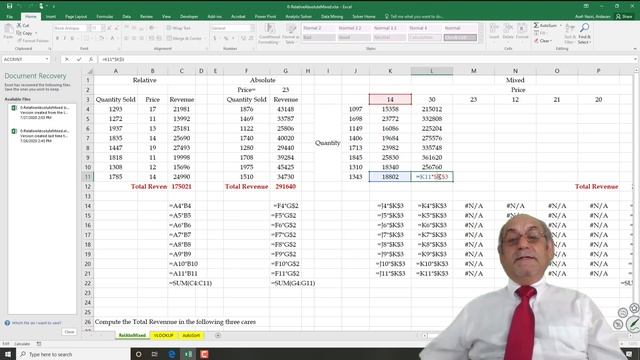The image size is (640, 360).
Task: Click the Copy button
Action: 25,33
